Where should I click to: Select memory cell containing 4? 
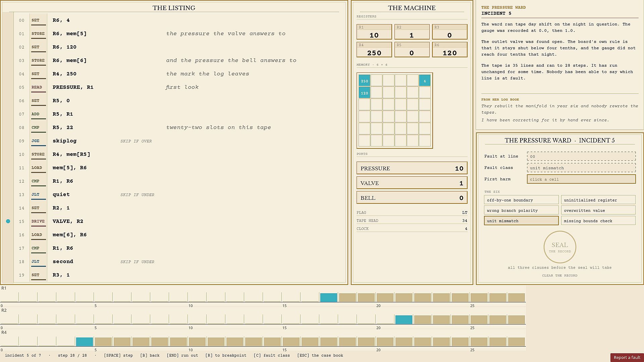pos(425,81)
